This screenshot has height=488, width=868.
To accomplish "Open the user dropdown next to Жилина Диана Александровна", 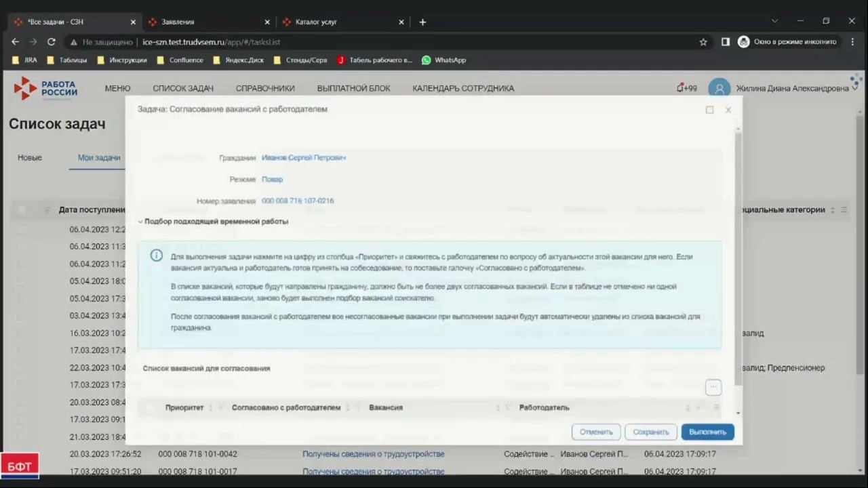I will click(x=854, y=89).
